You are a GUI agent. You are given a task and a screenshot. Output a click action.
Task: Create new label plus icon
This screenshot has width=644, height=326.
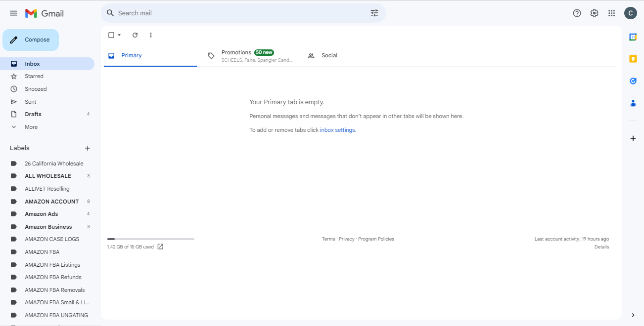pos(88,148)
